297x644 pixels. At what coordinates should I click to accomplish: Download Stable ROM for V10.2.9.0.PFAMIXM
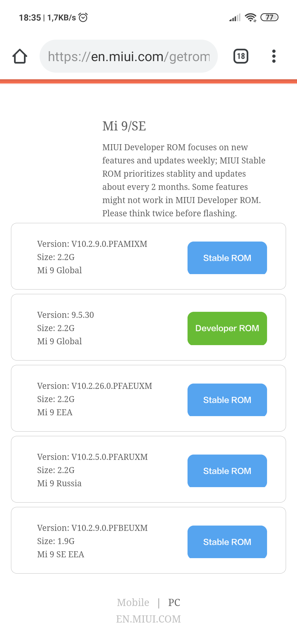click(227, 258)
